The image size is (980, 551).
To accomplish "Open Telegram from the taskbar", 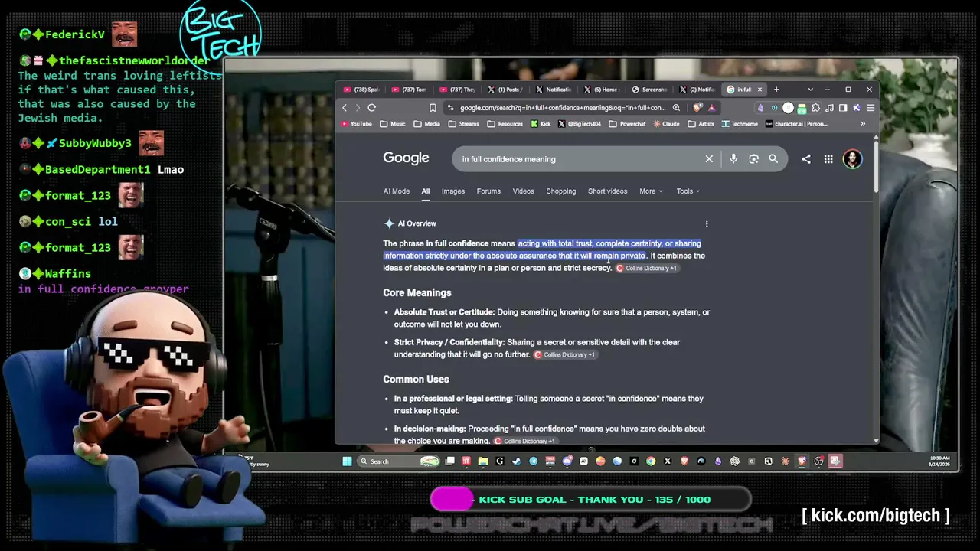I will (533, 461).
